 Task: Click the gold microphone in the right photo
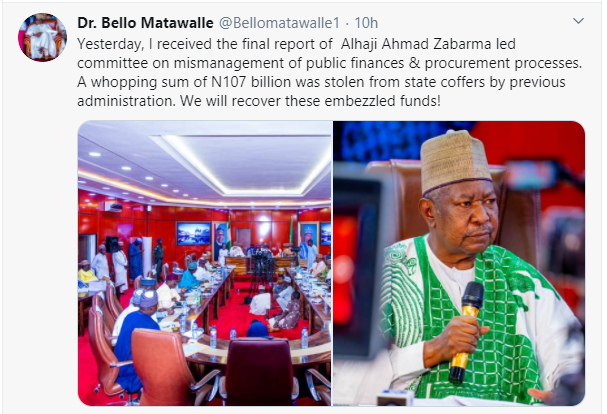point(466,331)
